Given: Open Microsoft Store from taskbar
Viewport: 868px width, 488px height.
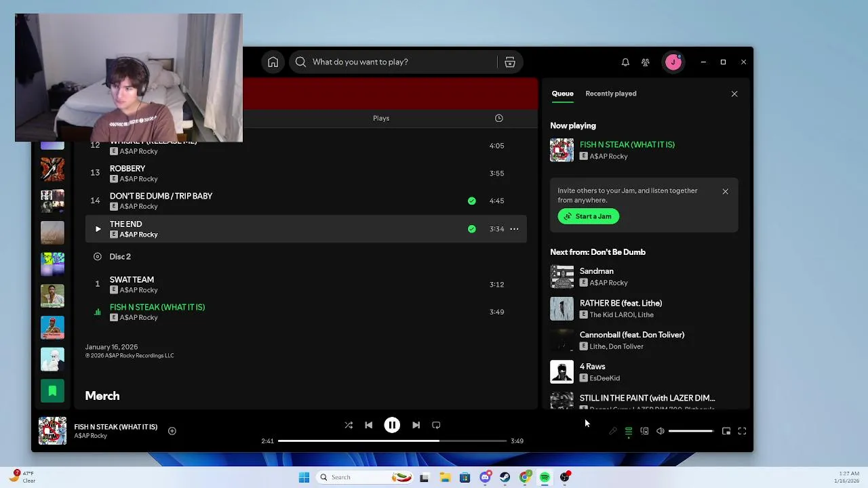Looking at the screenshot, I should coord(465,477).
